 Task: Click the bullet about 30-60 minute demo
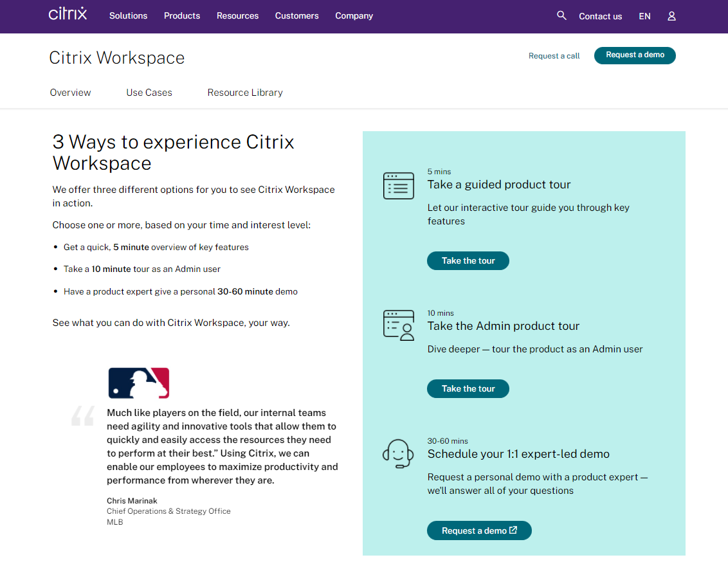[x=181, y=291]
